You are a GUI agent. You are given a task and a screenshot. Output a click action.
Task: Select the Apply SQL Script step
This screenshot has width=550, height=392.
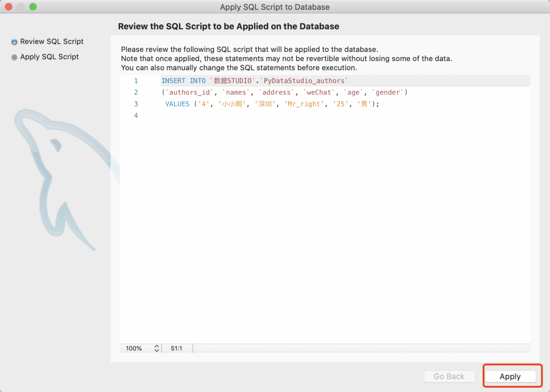[x=49, y=57]
